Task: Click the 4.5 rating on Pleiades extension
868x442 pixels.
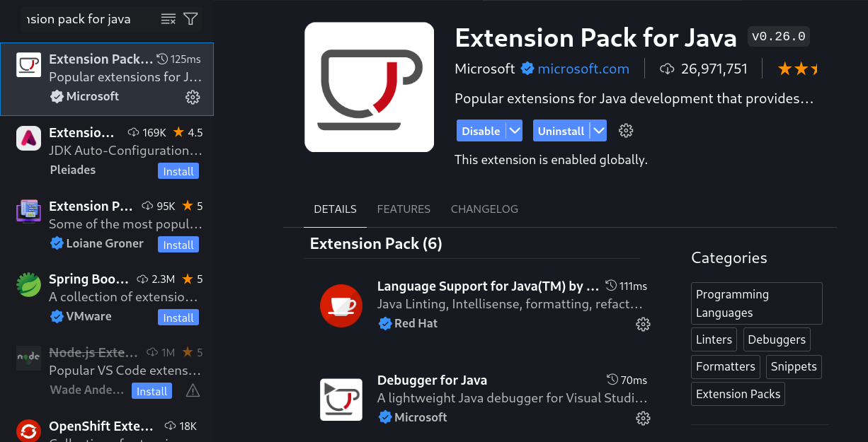Action: pos(195,133)
